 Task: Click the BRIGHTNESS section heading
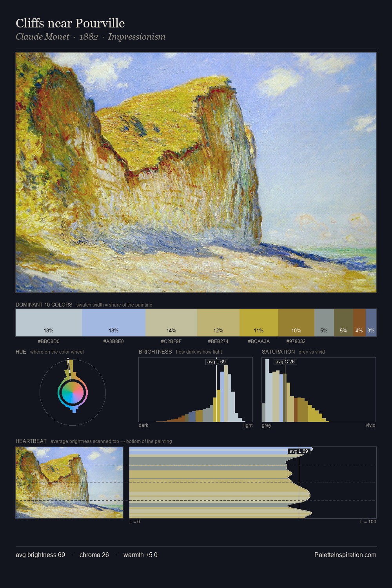[x=155, y=352]
